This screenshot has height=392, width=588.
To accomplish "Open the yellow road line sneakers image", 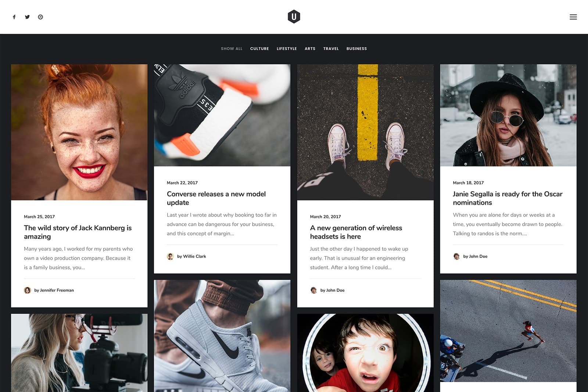I will point(365,132).
